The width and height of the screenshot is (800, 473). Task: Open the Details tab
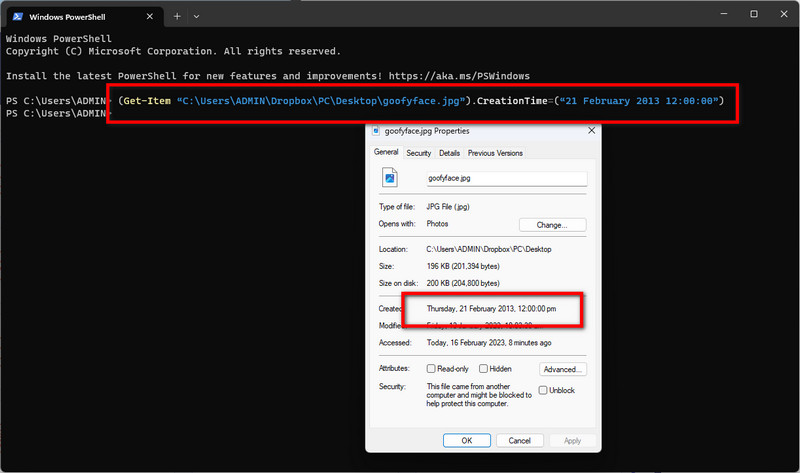pyautogui.click(x=449, y=153)
